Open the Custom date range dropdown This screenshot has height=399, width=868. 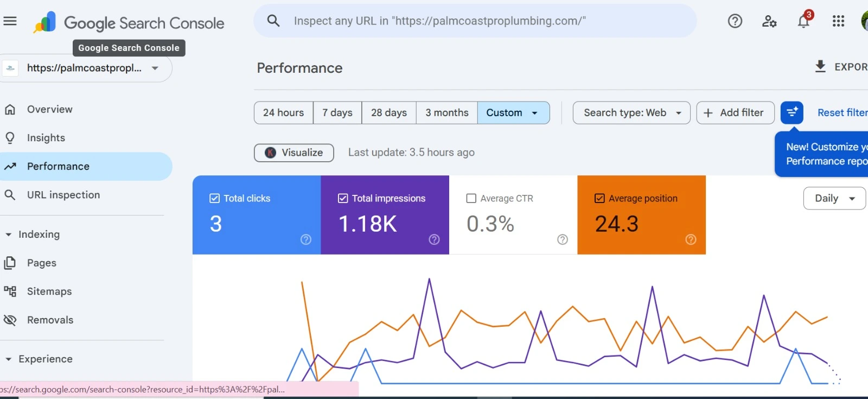513,112
